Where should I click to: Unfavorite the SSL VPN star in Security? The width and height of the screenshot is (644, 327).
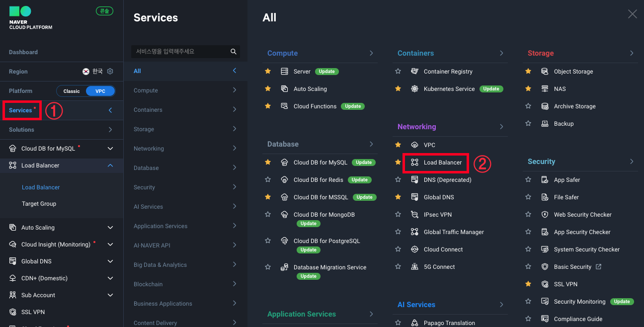click(x=528, y=284)
